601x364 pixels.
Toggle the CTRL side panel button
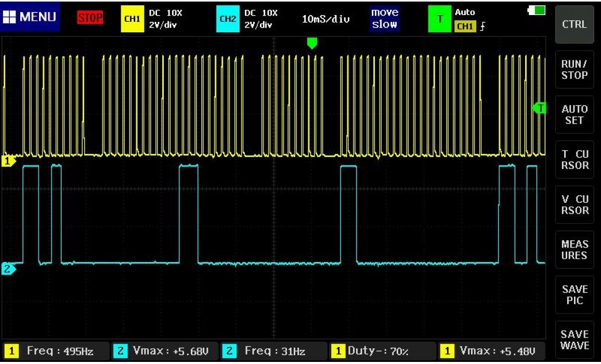[574, 24]
